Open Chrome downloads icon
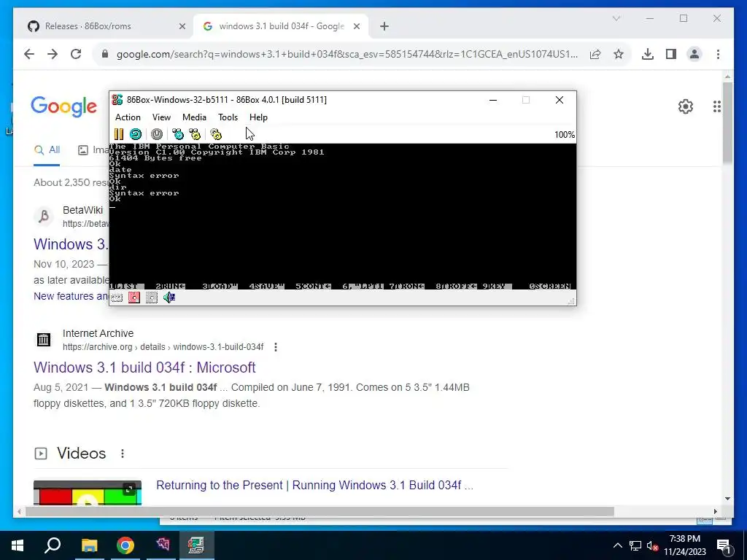Viewport: 747px width, 560px height. (x=648, y=54)
